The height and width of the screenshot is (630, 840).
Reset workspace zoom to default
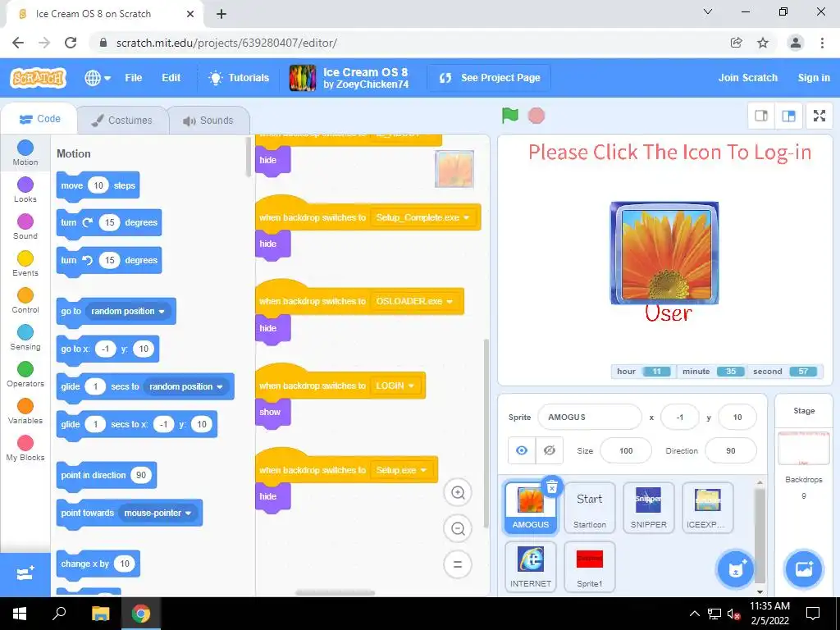click(458, 564)
